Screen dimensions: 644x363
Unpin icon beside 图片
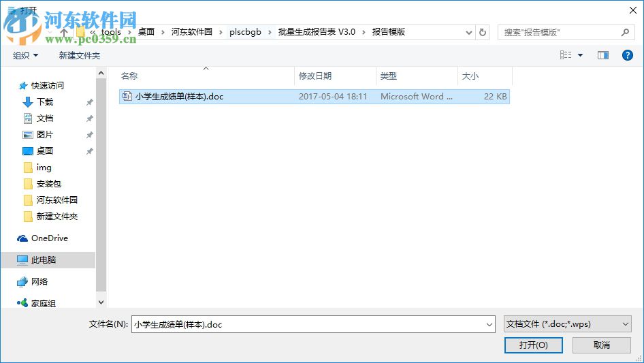click(89, 135)
